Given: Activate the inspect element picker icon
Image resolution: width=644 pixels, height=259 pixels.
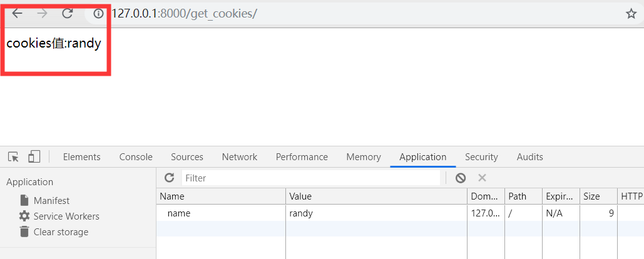Looking at the screenshot, I should (13, 156).
